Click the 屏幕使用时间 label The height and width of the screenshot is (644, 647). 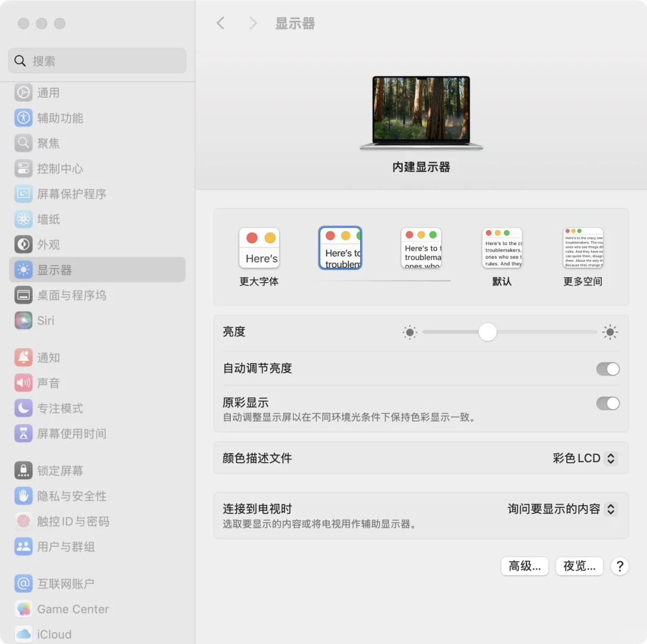72,434
